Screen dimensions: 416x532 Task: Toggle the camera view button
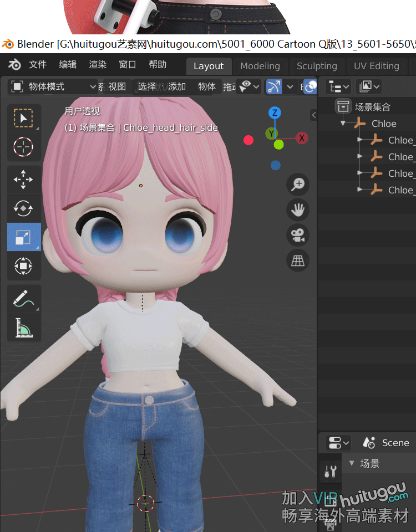298,235
